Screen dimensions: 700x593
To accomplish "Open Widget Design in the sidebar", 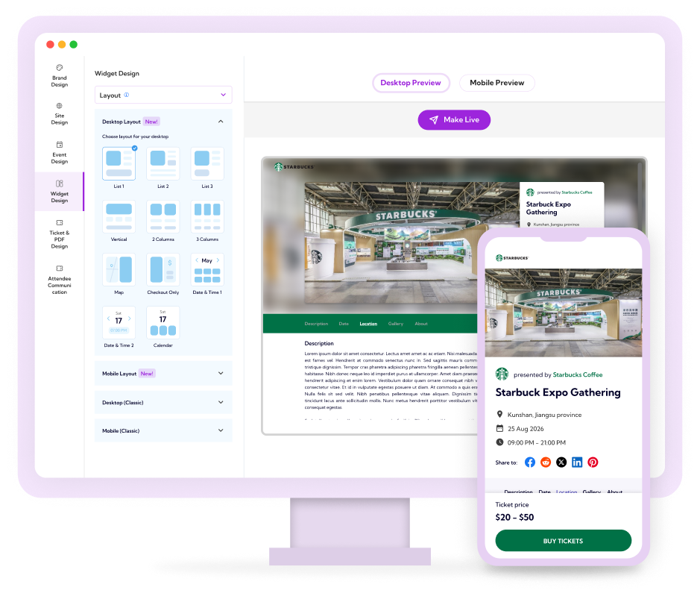I will (60, 191).
